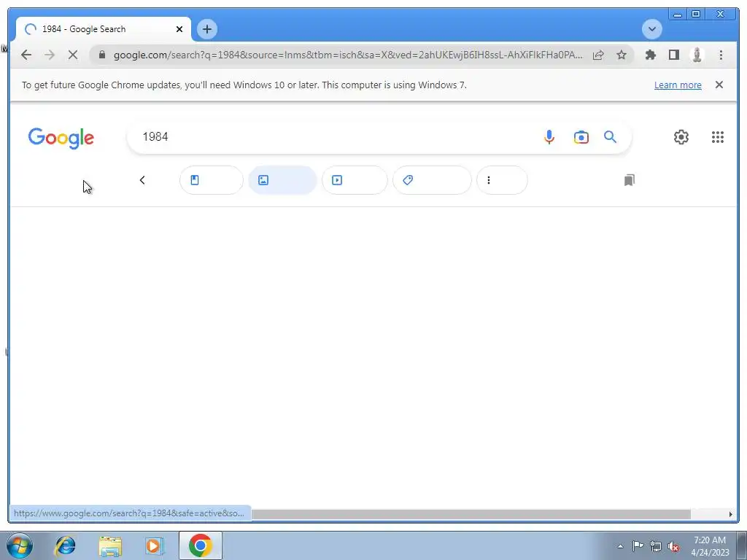Close the 1984 - Google Search tab
This screenshot has width=747, height=560.
click(179, 29)
